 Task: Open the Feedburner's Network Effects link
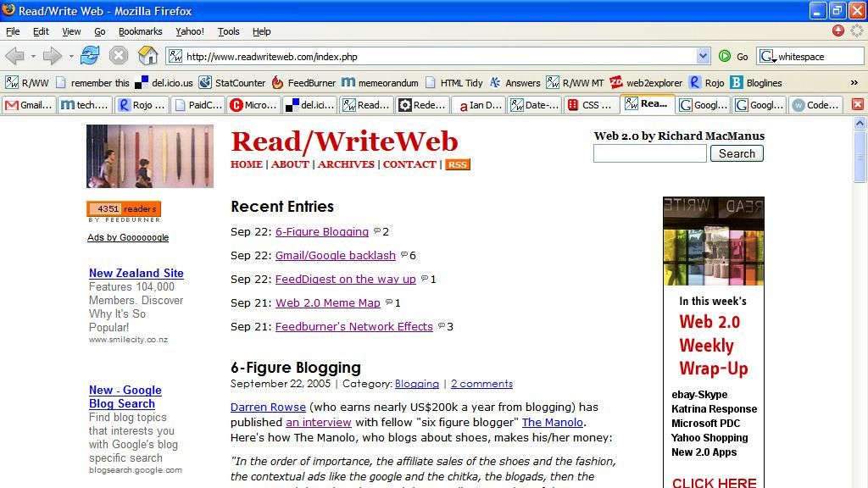pos(354,327)
